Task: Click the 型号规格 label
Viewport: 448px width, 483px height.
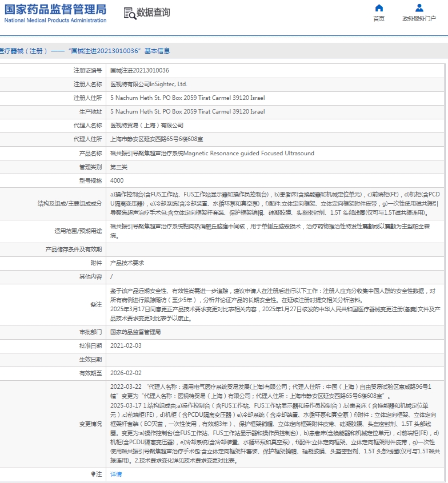Action: [x=90, y=180]
